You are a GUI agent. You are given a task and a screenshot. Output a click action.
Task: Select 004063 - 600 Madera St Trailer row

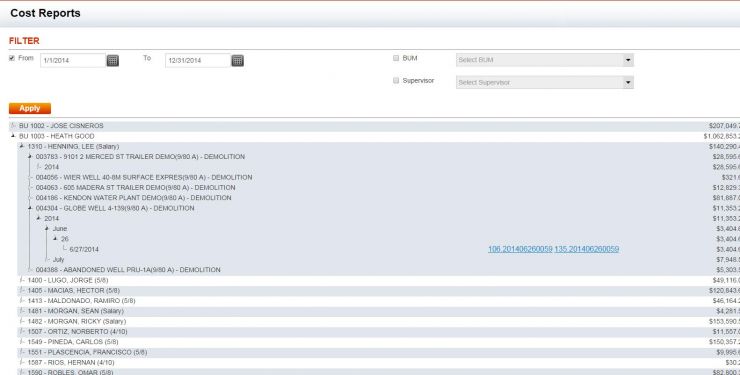click(135, 188)
